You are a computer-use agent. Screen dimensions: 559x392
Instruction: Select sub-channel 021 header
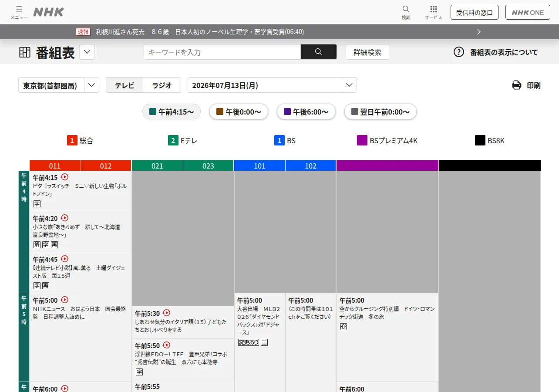click(x=157, y=166)
